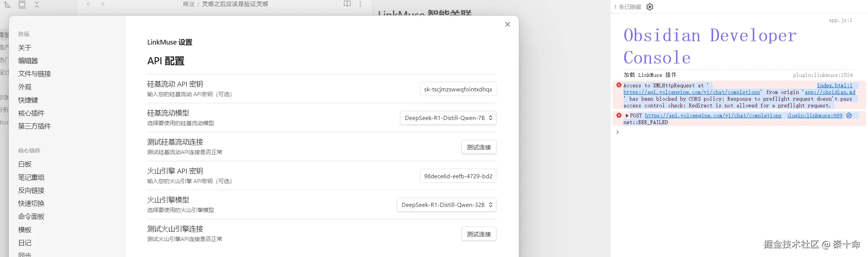The width and height of the screenshot is (868, 257).
Task: Open the 模板 core plugin settings
Action: click(x=25, y=230)
